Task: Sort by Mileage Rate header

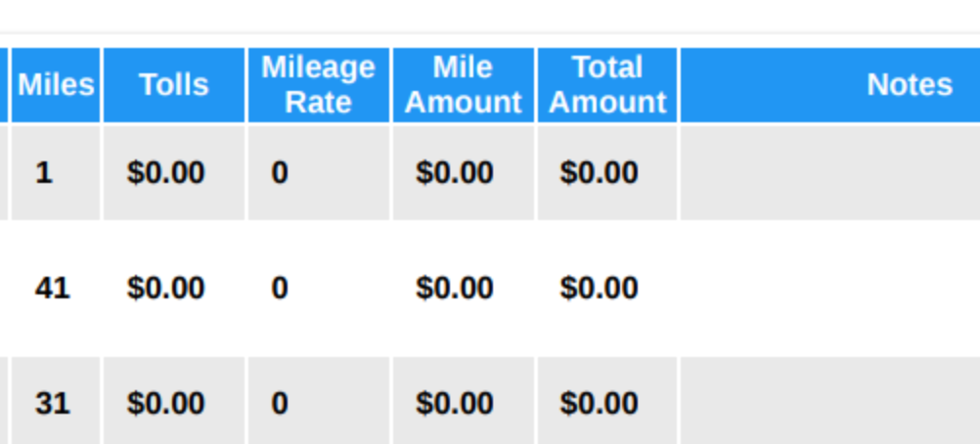Action: tap(319, 85)
